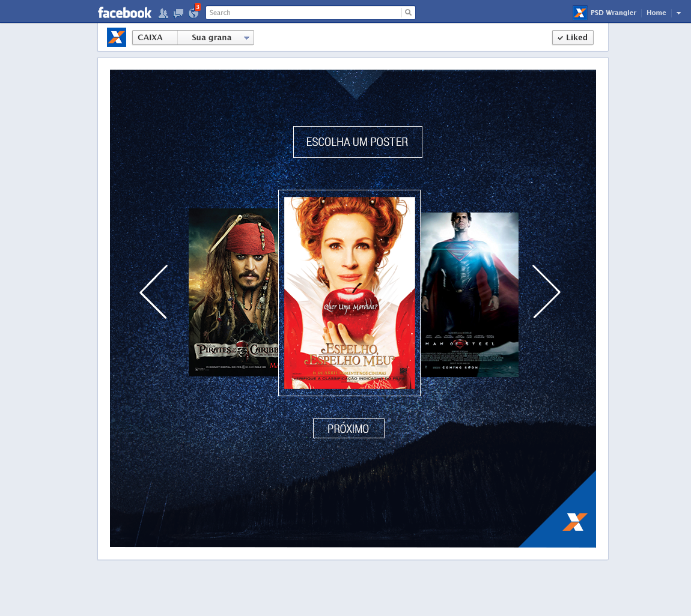
Task: Open account menu arrow next to Home
Action: click(x=678, y=13)
